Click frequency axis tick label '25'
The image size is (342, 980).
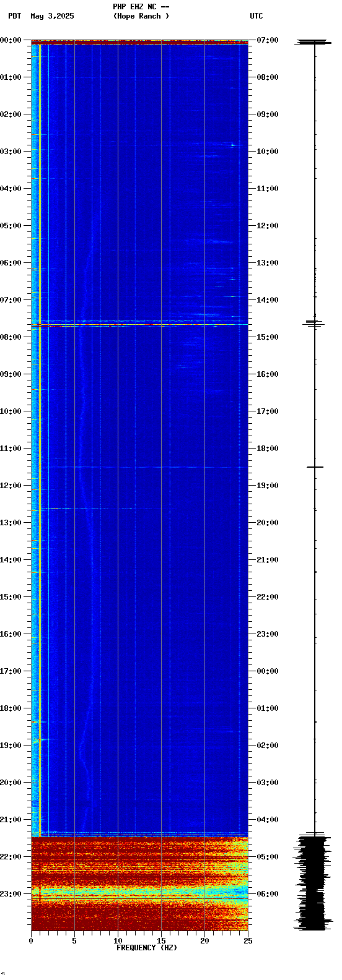(x=248, y=941)
